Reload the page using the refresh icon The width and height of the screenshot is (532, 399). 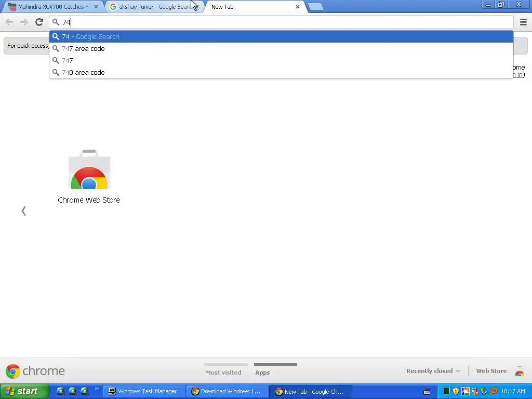[x=39, y=22]
